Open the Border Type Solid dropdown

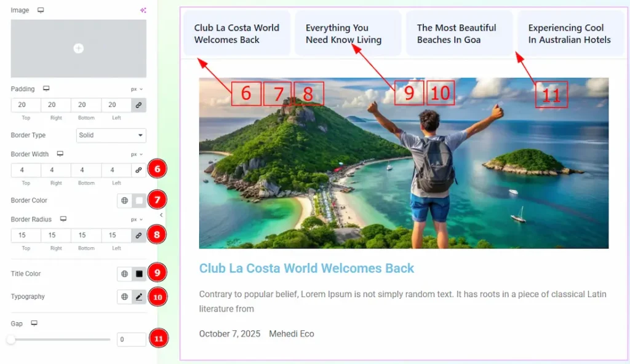point(111,135)
